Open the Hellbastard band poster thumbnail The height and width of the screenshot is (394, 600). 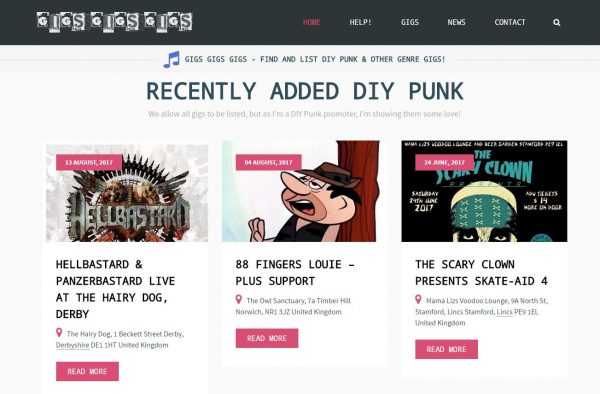(127, 193)
